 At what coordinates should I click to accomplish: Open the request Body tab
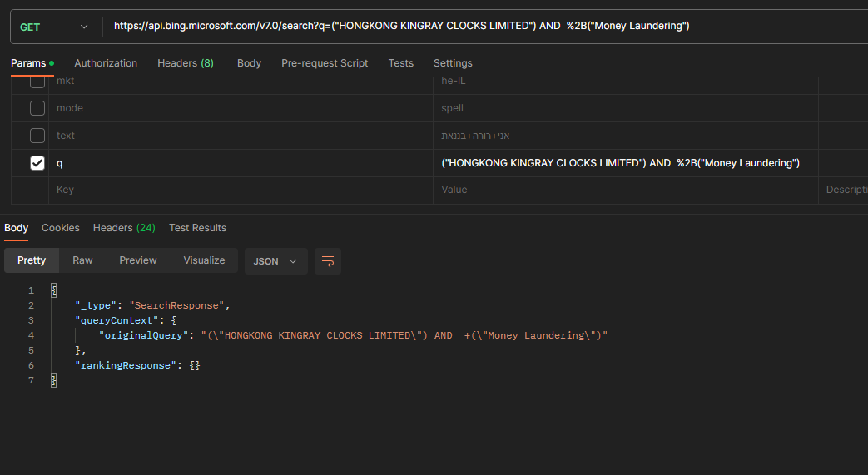coord(249,63)
